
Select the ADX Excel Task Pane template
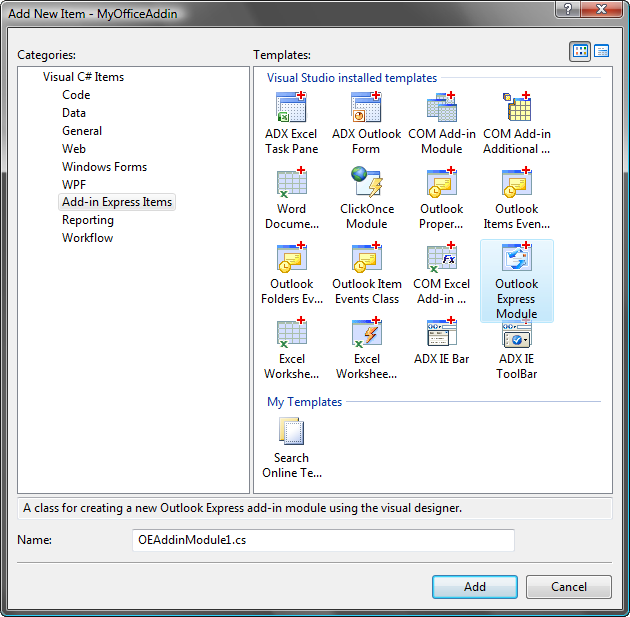(291, 123)
